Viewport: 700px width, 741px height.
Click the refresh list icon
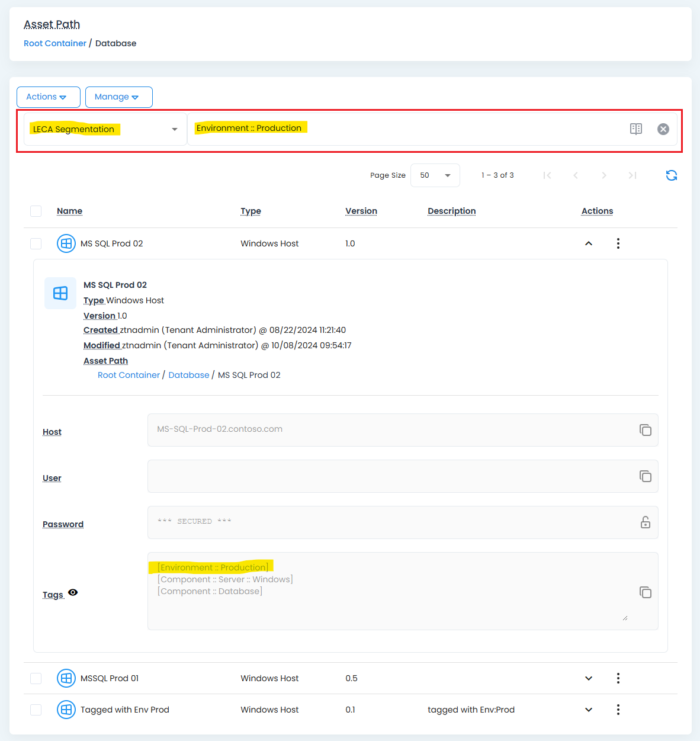tap(671, 175)
